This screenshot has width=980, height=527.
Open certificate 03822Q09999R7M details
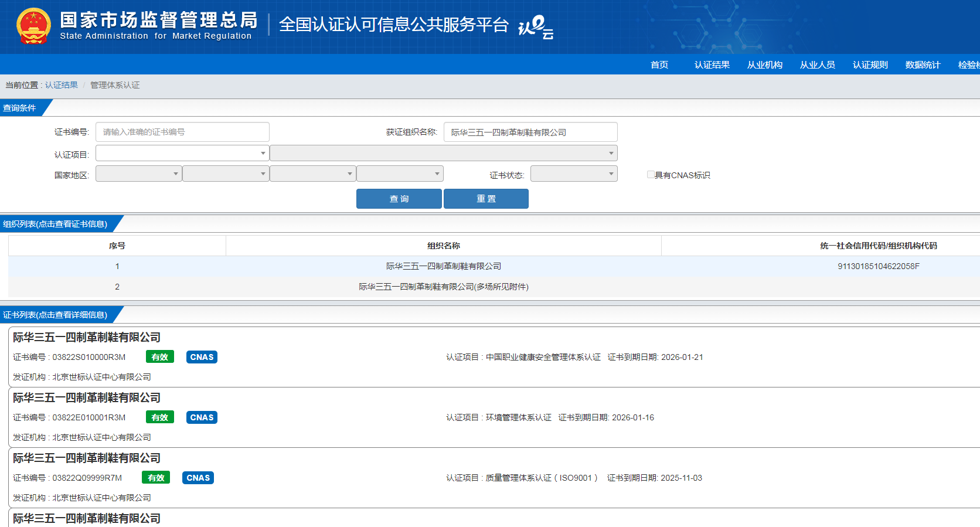click(x=494, y=478)
